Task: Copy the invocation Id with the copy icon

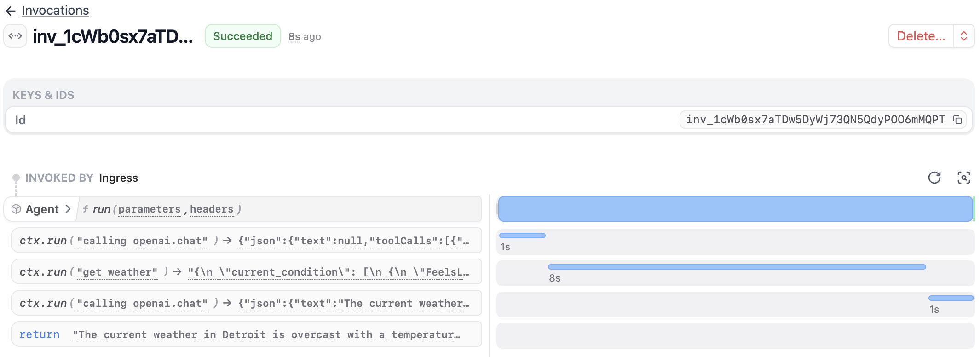Action: [x=957, y=120]
